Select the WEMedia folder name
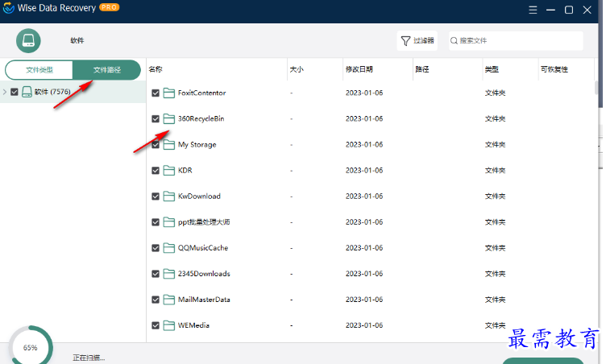The width and height of the screenshot is (606, 364). coord(193,325)
